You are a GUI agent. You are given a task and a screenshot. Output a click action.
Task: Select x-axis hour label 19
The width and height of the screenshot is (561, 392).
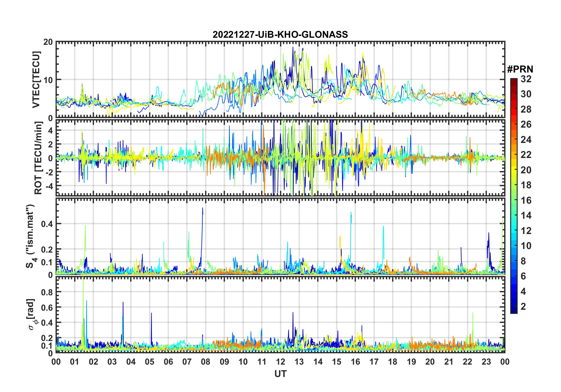pyautogui.click(x=411, y=362)
